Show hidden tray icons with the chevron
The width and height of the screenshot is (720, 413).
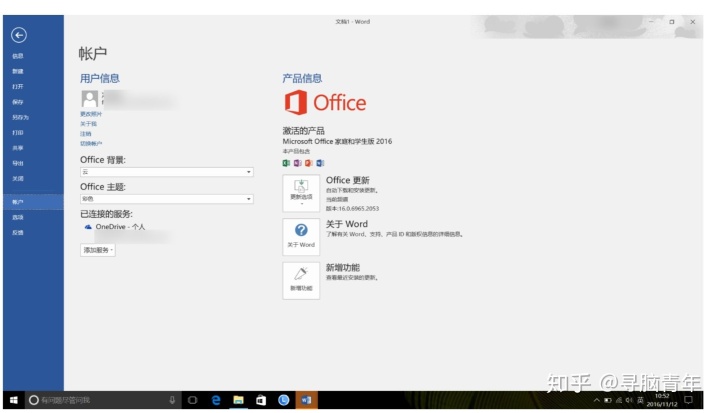(596, 400)
